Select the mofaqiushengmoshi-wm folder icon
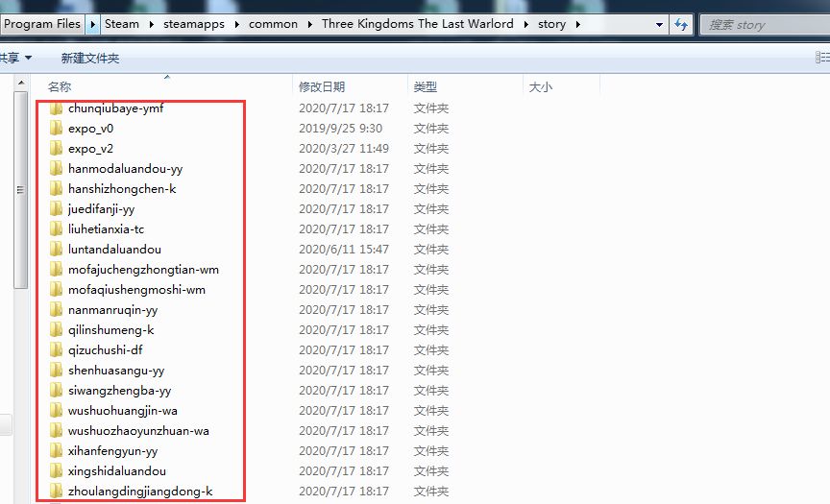 click(56, 289)
